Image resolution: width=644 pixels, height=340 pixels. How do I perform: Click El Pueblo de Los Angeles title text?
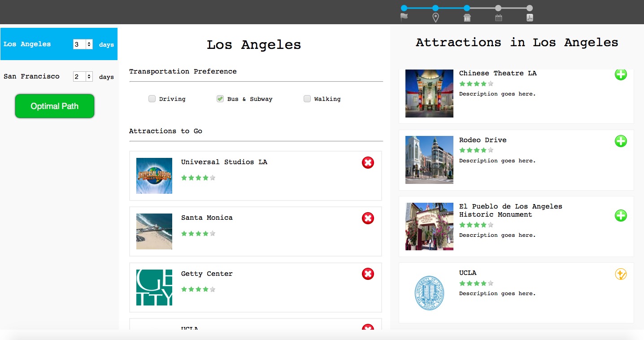511,210
